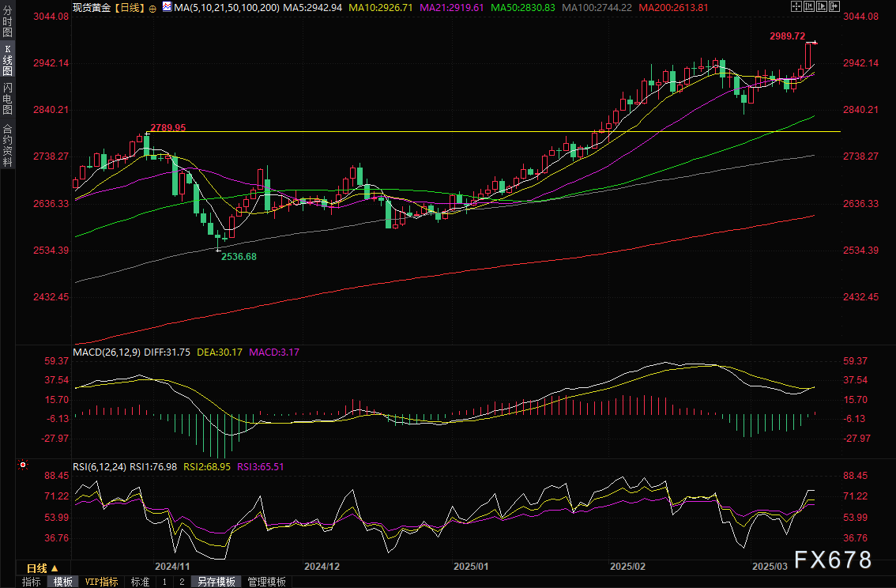
Task: Select the 模板 bottom tab
Action: point(63,582)
